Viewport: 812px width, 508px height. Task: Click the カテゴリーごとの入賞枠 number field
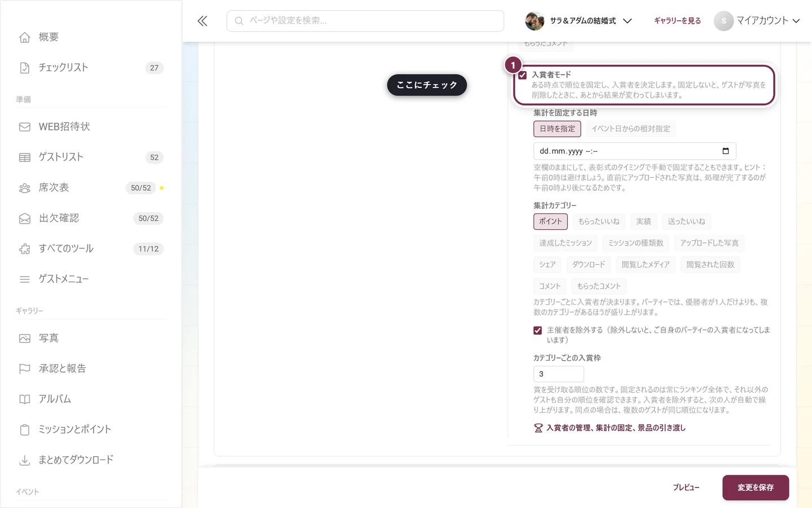coord(558,374)
